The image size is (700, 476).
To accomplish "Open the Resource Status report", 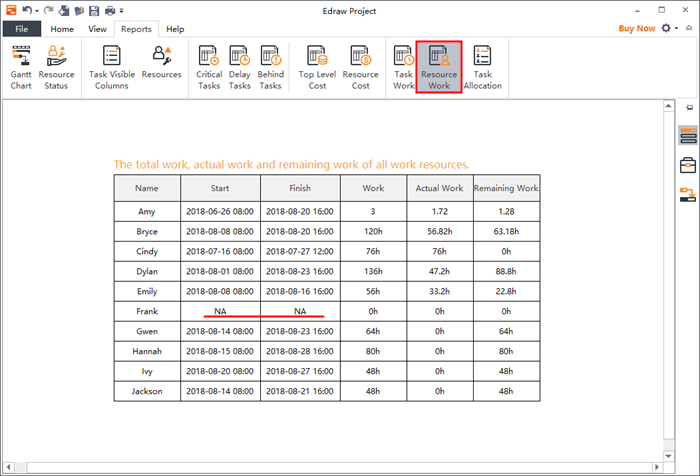I will (56, 67).
